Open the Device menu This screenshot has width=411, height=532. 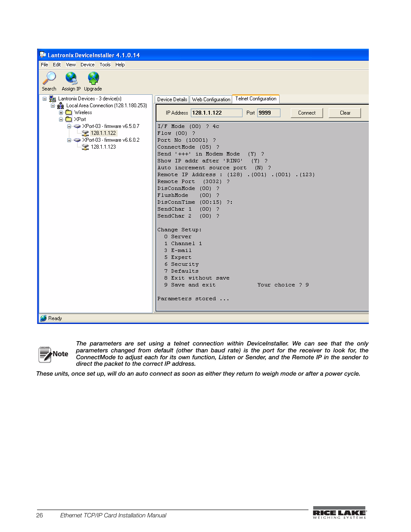[87, 65]
